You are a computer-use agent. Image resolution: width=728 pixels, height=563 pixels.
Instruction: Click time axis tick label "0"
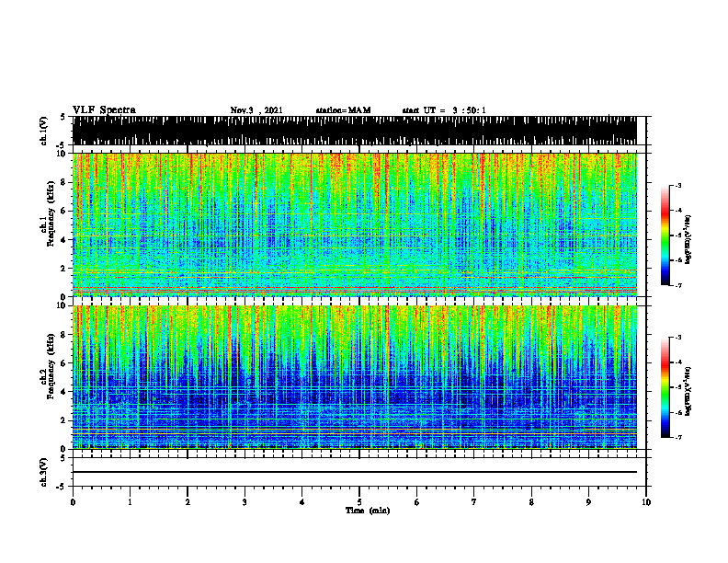(73, 502)
